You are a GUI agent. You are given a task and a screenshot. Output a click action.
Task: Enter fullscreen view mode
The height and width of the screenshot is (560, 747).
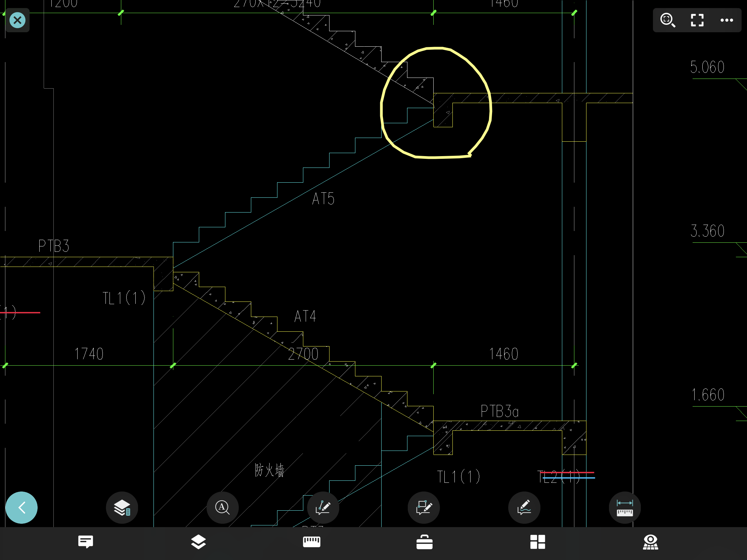coord(697,20)
